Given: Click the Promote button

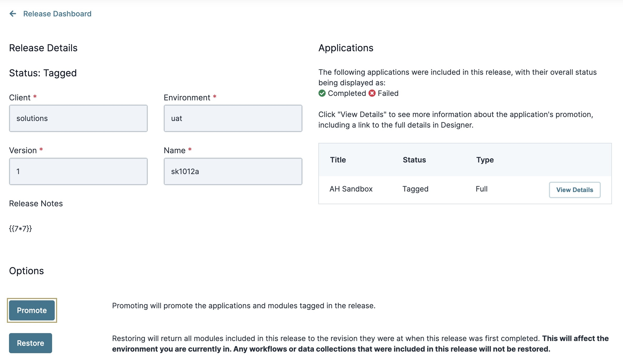Looking at the screenshot, I should (x=32, y=310).
